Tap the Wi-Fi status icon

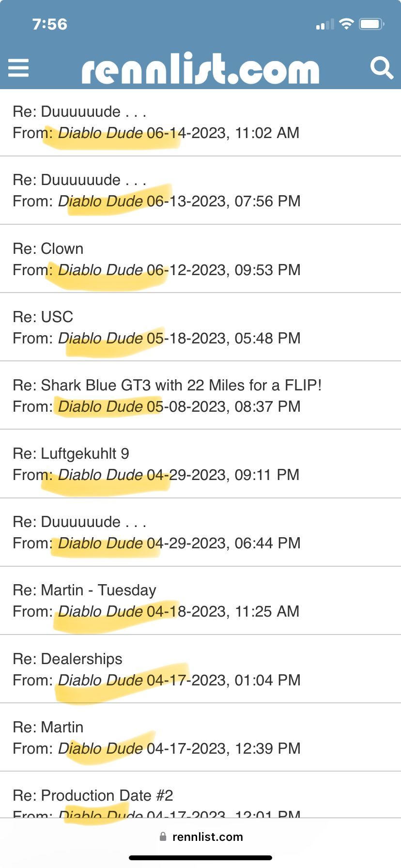click(x=346, y=24)
